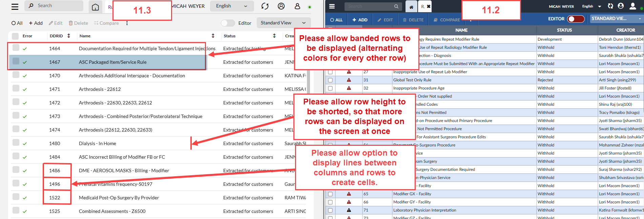
Task: Expand the English language dropdown in the left window
Action: click(232, 6)
